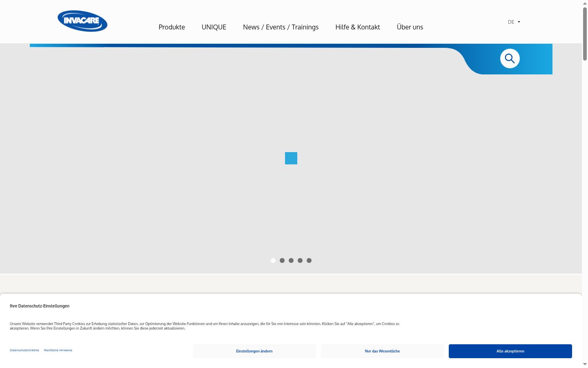Select the third carousel slide dot

click(291, 260)
